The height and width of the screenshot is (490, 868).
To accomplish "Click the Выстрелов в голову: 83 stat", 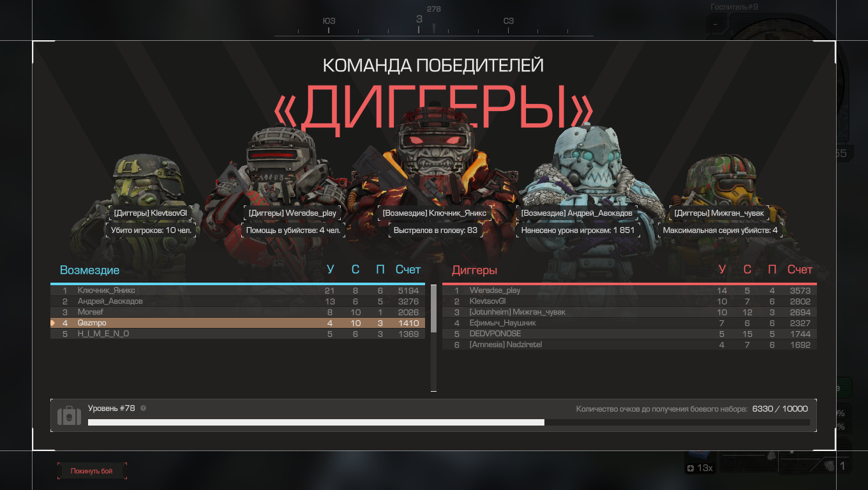I will (x=435, y=230).
